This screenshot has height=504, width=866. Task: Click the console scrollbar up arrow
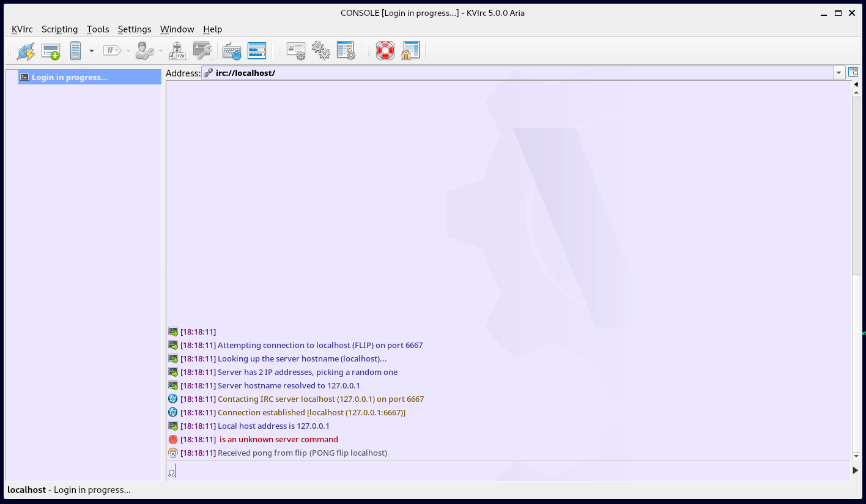(x=856, y=92)
